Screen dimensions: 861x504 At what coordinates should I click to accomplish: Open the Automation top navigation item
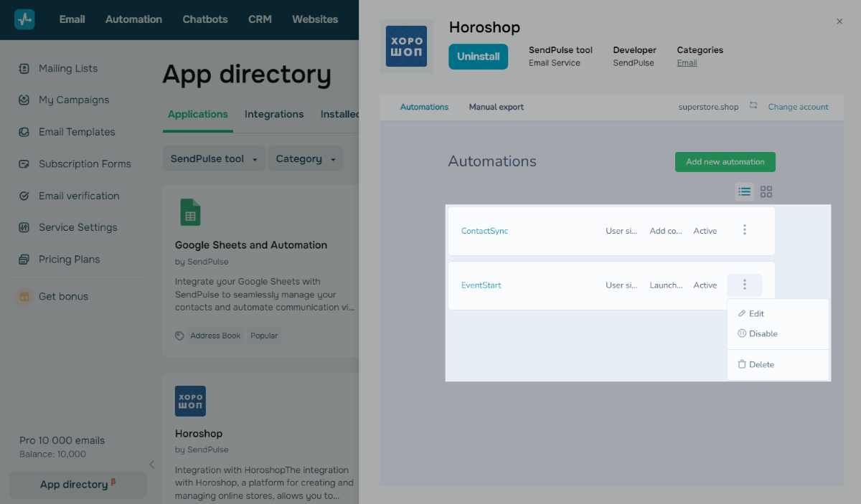pyautogui.click(x=133, y=19)
